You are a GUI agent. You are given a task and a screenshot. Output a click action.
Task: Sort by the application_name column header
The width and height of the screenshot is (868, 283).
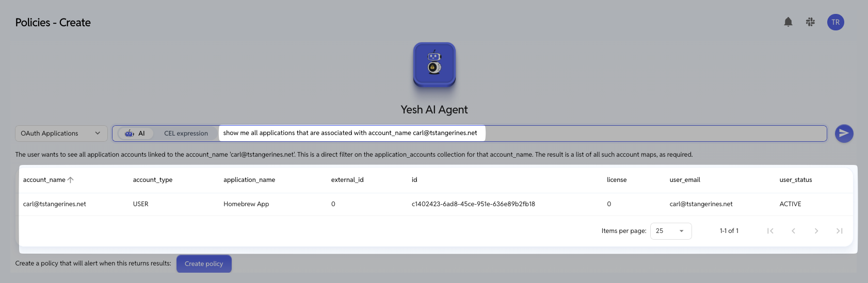[x=249, y=180]
